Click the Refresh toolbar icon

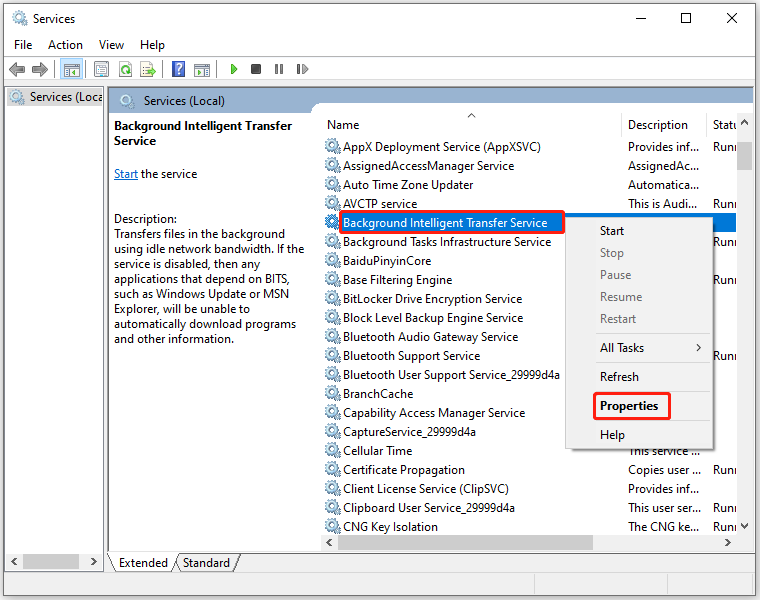coord(126,69)
